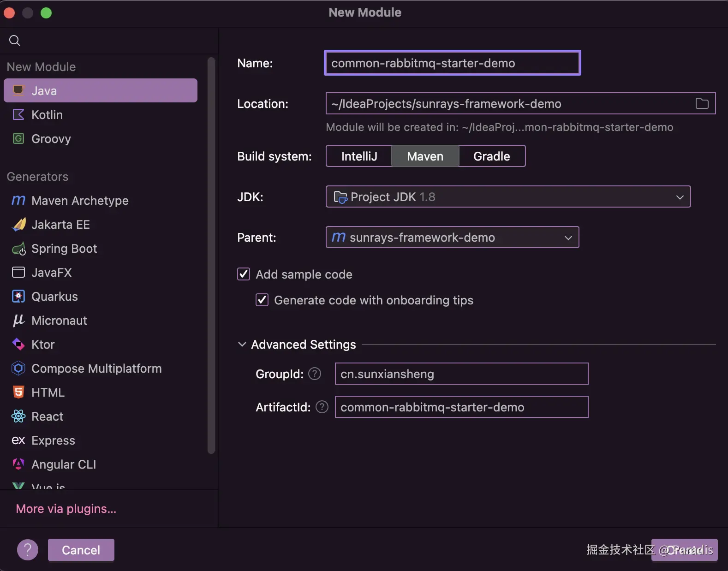Select Angular CLI generator
The image size is (728, 571).
[x=101, y=464]
